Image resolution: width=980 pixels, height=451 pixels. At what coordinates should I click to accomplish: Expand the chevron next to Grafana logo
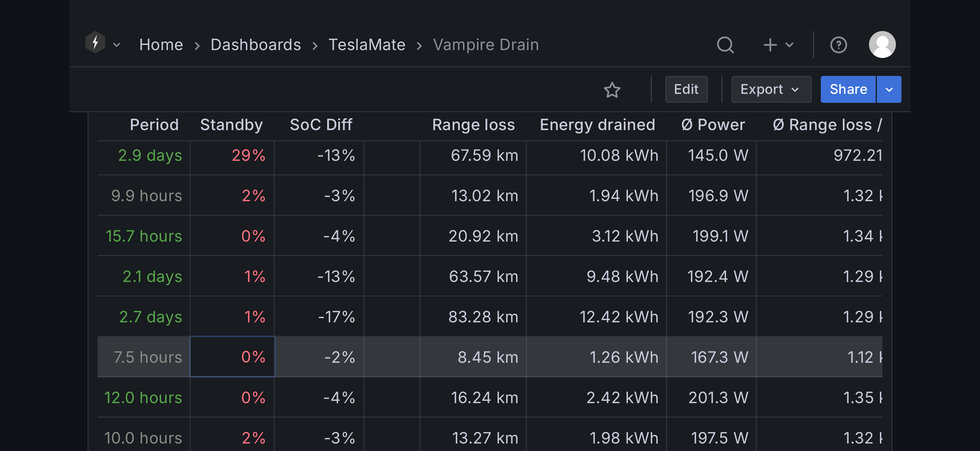tap(117, 45)
